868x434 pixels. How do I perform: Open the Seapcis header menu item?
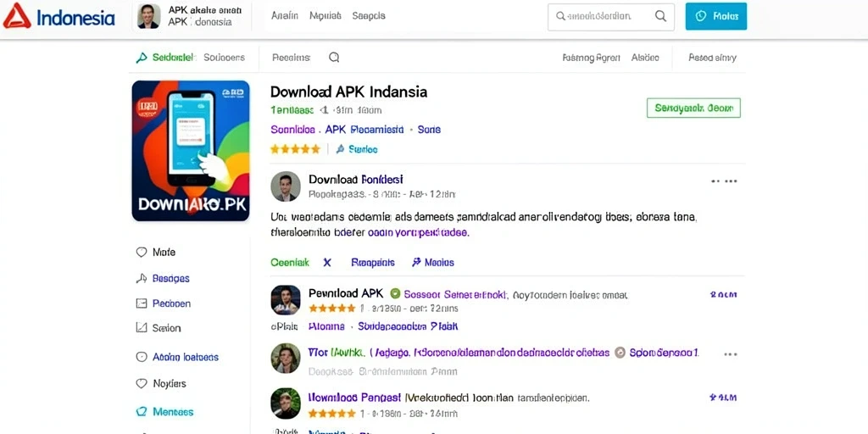coord(369,16)
